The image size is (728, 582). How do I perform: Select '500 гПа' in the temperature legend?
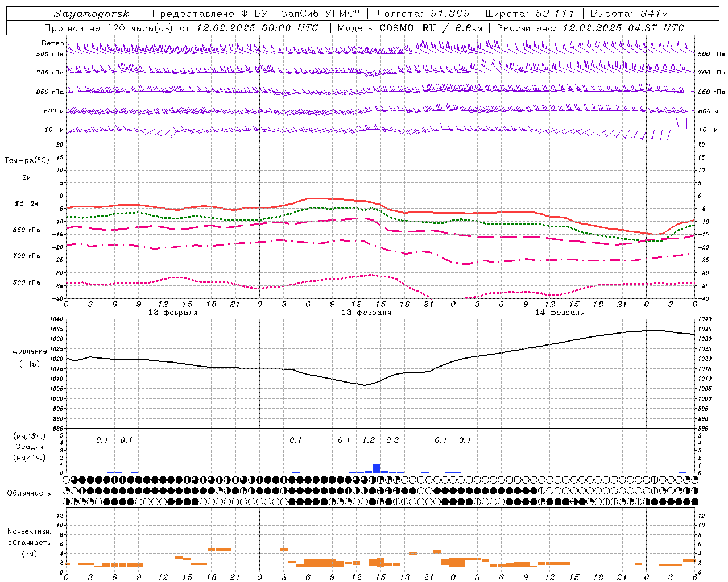click(x=27, y=282)
